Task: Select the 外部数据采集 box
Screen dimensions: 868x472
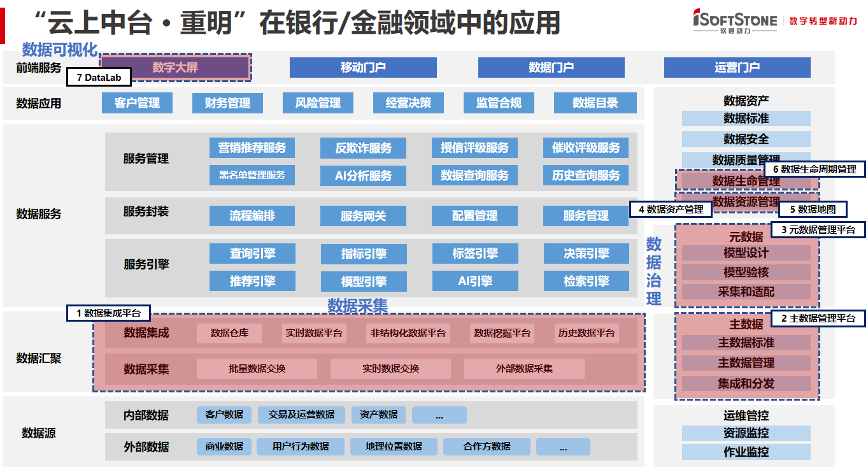Action: click(x=524, y=369)
